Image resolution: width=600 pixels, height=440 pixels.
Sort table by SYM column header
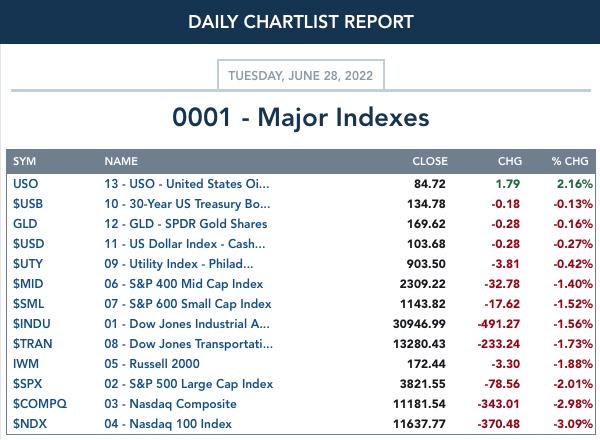pyautogui.click(x=24, y=161)
